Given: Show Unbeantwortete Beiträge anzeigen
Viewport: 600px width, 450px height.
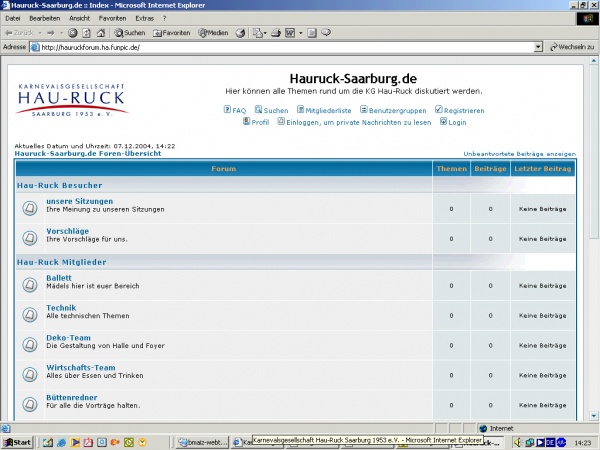Looking at the screenshot, I should pos(519,154).
